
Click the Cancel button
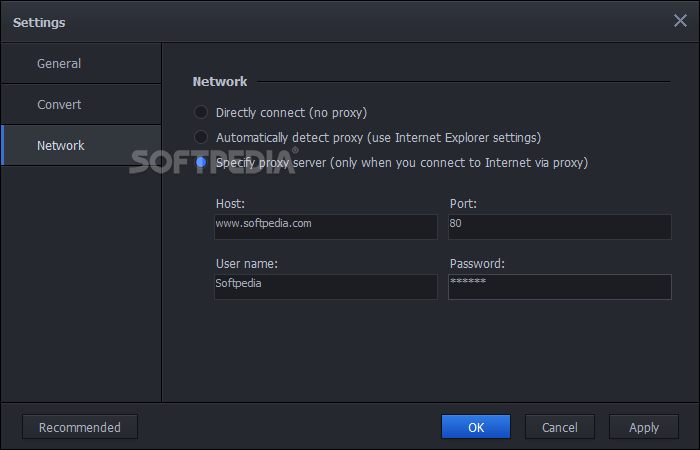click(560, 427)
